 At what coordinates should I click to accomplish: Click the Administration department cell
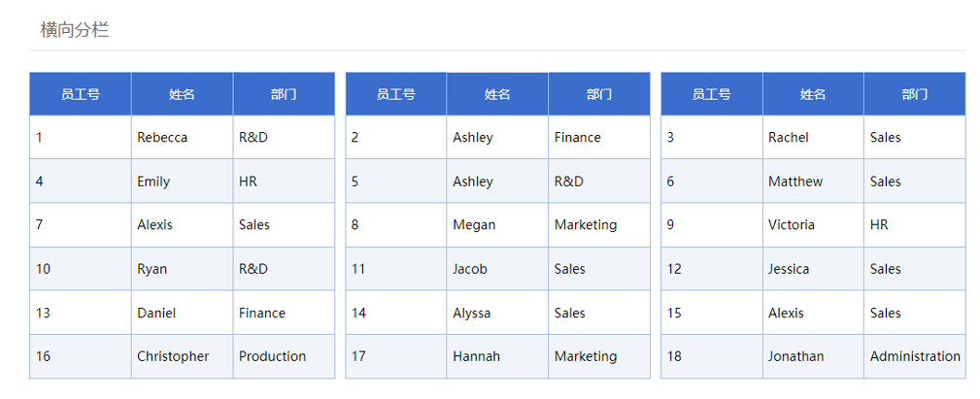click(914, 356)
